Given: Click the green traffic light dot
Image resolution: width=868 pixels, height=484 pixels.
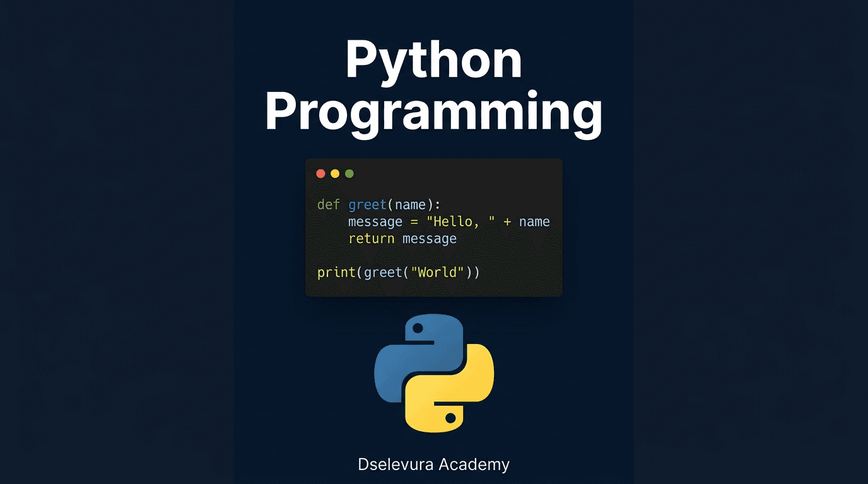Looking at the screenshot, I should (348, 173).
